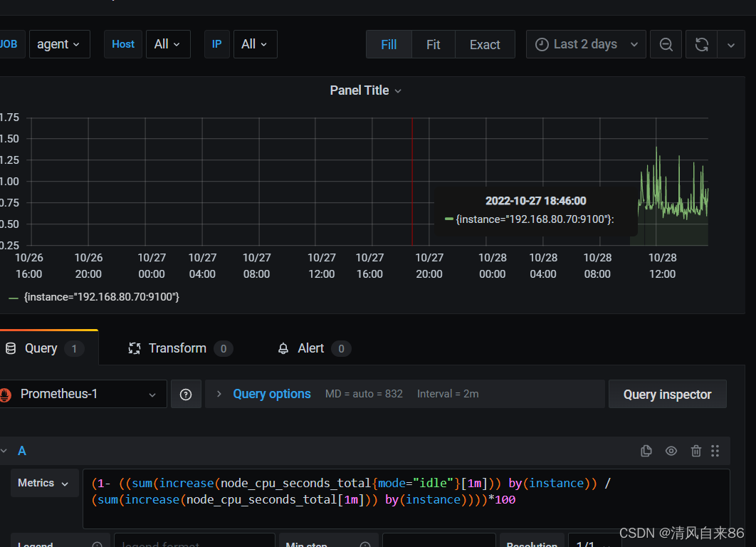Open the Last 2 days time range picker

(x=585, y=44)
